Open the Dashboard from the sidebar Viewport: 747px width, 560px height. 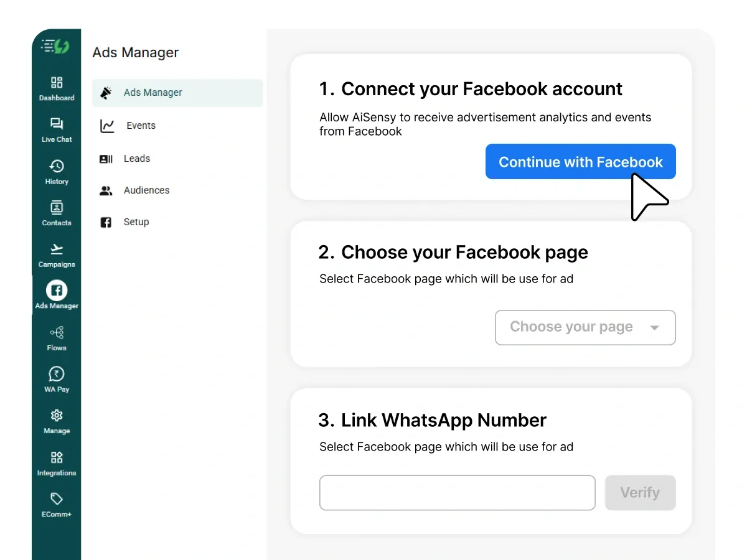click(56, 87)
